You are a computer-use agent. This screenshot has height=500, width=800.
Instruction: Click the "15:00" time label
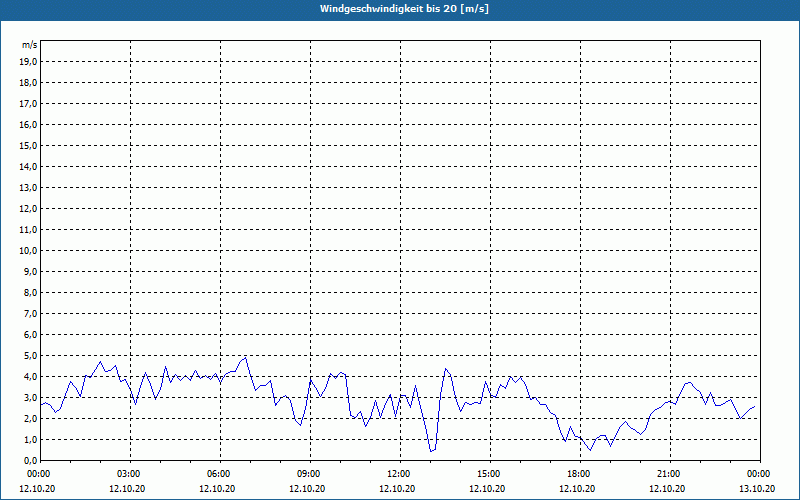(x=490, y=474)
